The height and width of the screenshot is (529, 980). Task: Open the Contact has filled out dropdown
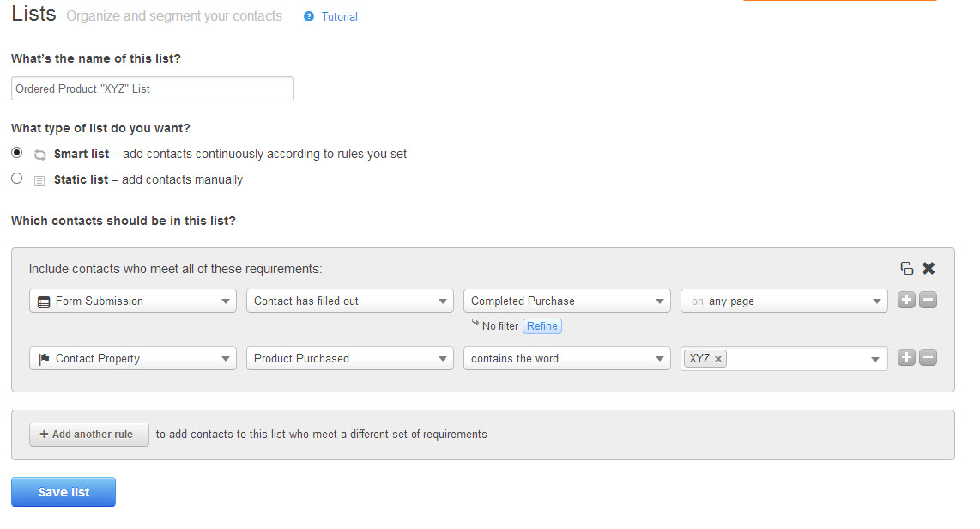(x=349, y=301)
